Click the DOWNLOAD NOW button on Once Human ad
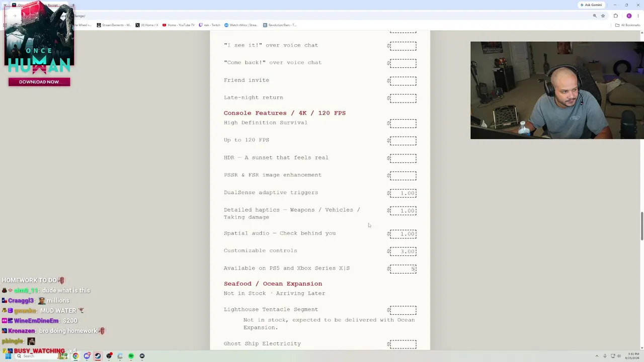 coord(39,82)
